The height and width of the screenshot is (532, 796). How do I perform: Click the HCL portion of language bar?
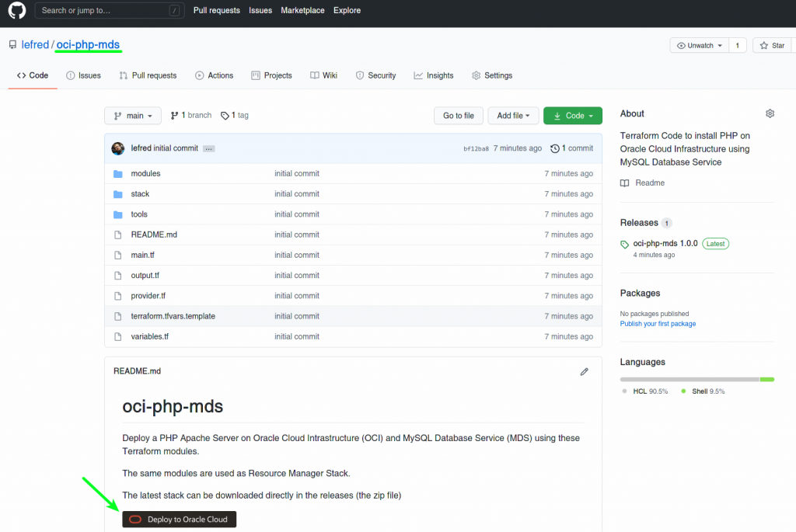690,379
